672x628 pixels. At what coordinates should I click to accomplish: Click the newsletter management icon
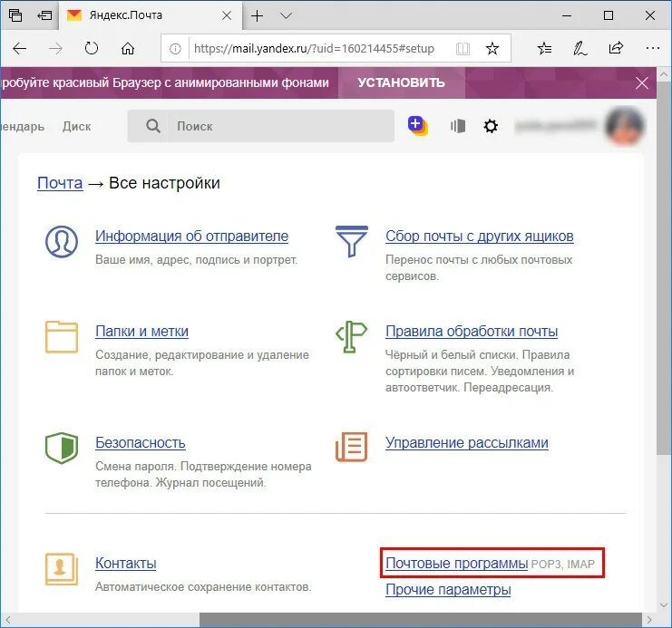(352, 448)
